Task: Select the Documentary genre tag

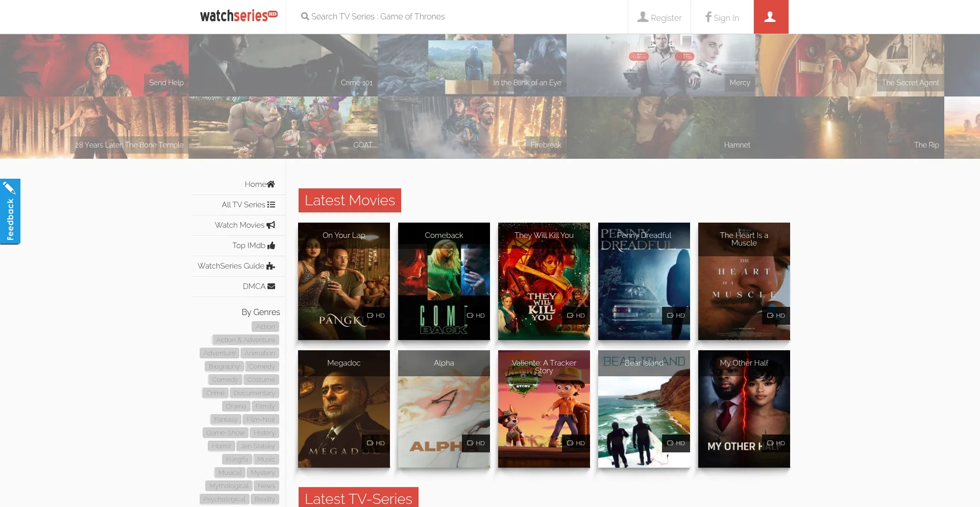Action: coord(254,393)
